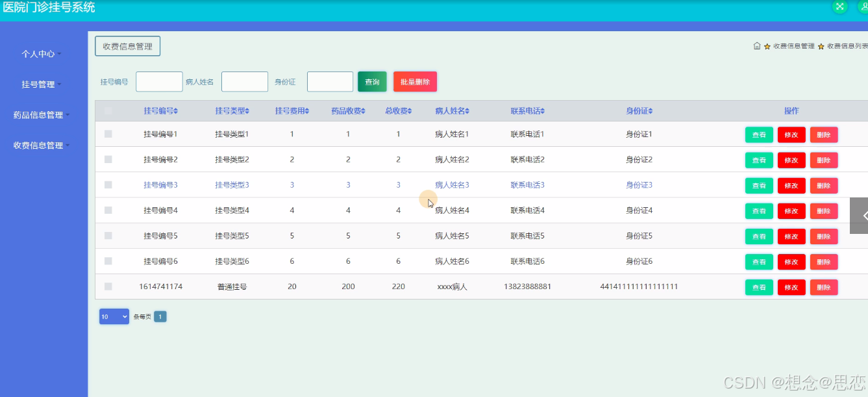The image size is (868, 397).
Task: Click 修改 for row 1614741174
Action: [791, 287]
